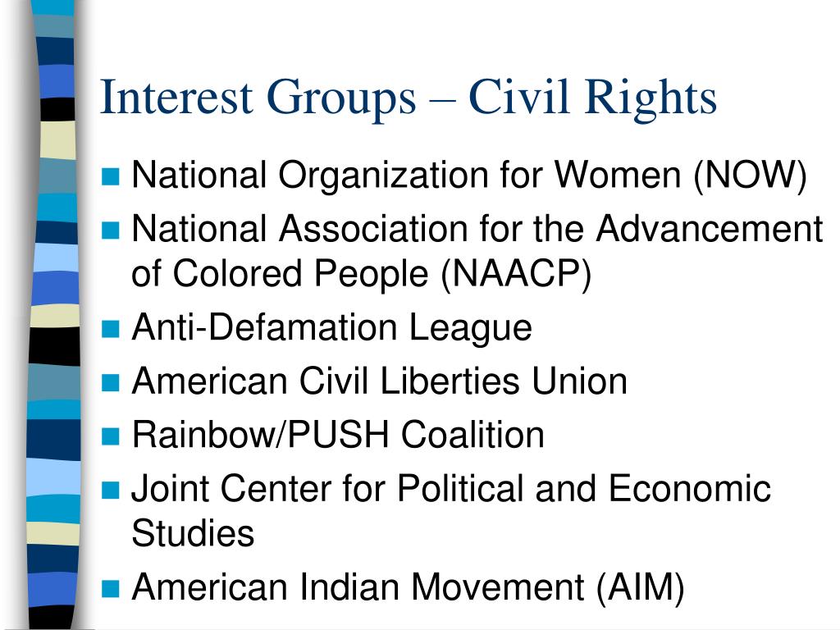Click the bullet beside National Organization for Women
840x630 pixels.
coord(111,176)
